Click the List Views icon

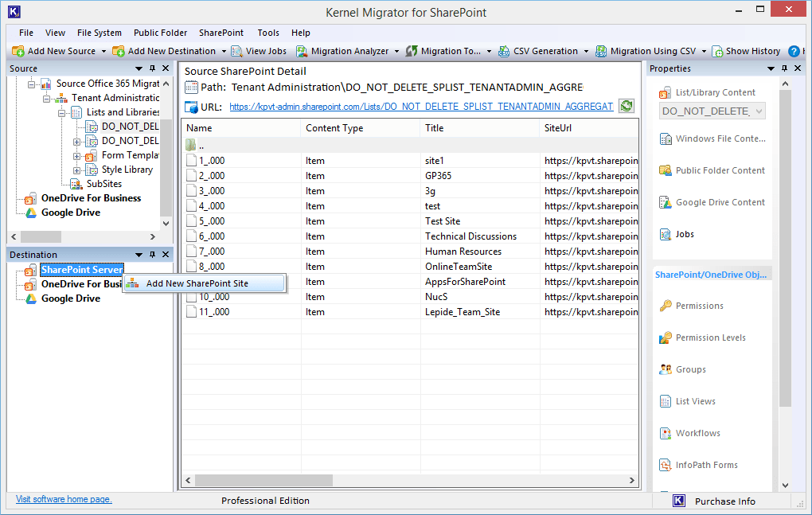(665, 402)
